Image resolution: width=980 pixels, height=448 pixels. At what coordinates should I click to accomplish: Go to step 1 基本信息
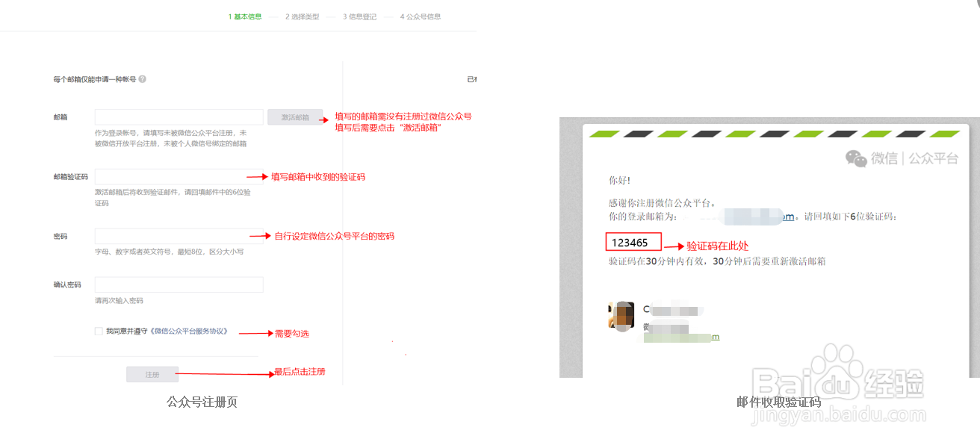(245, 16)
